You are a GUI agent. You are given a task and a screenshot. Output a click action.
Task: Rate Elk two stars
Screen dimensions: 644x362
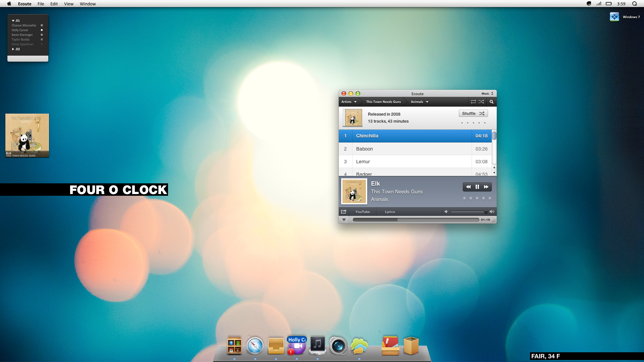click(471, 198)
